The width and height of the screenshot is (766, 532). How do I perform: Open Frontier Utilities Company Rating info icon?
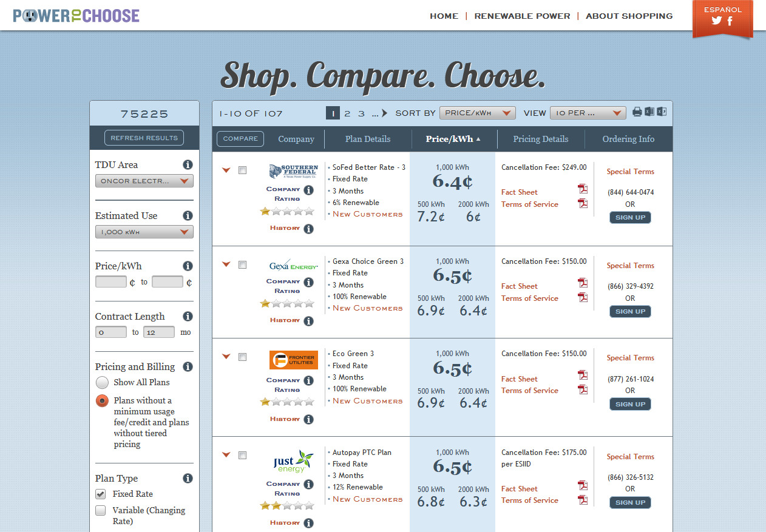click(308, 382)
